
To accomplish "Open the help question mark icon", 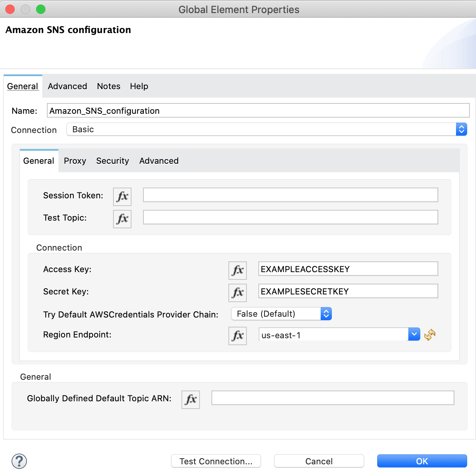I will tap(19, 461).
